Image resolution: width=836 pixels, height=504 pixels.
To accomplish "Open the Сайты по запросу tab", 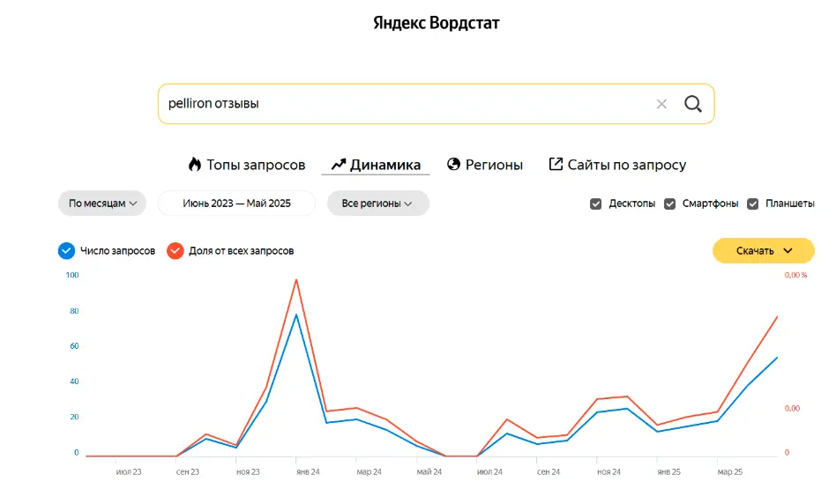I will (617, 165).
